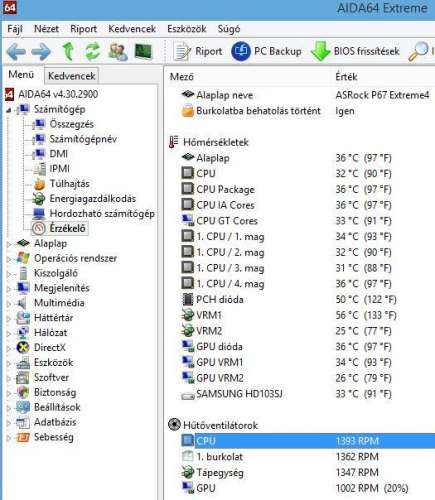
Task: Expand the Kiszolgáló tree node
Action: [x=9, y=274]
